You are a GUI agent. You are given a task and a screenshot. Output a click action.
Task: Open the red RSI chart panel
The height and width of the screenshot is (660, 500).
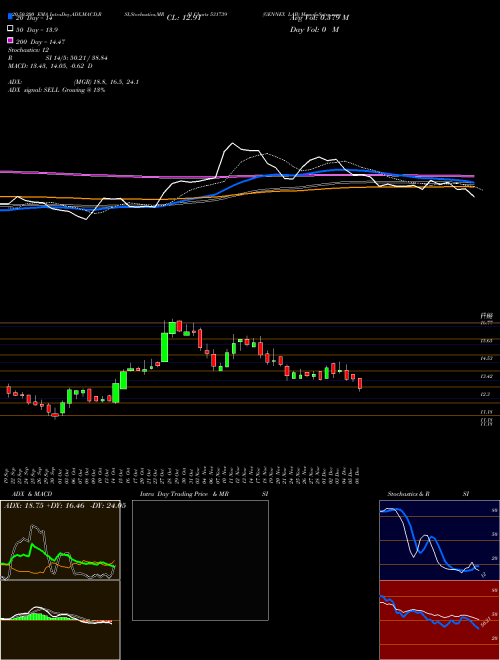[439, 620]
